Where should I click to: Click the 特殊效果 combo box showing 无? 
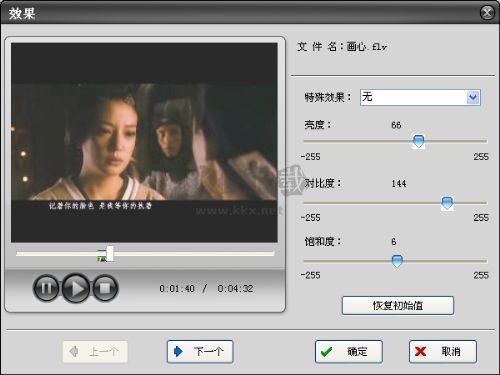[x=420, y=97]
